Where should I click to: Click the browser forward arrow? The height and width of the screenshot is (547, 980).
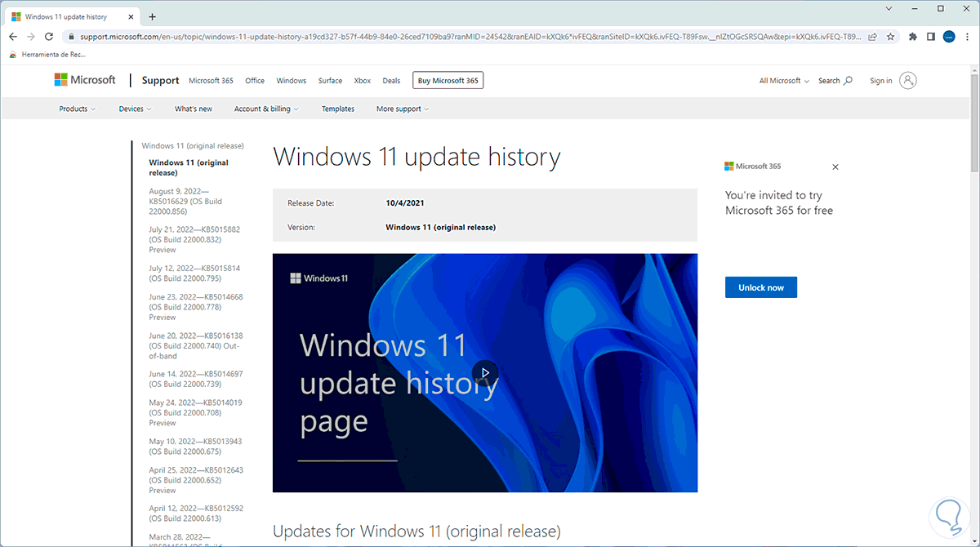tap(31, 37)
